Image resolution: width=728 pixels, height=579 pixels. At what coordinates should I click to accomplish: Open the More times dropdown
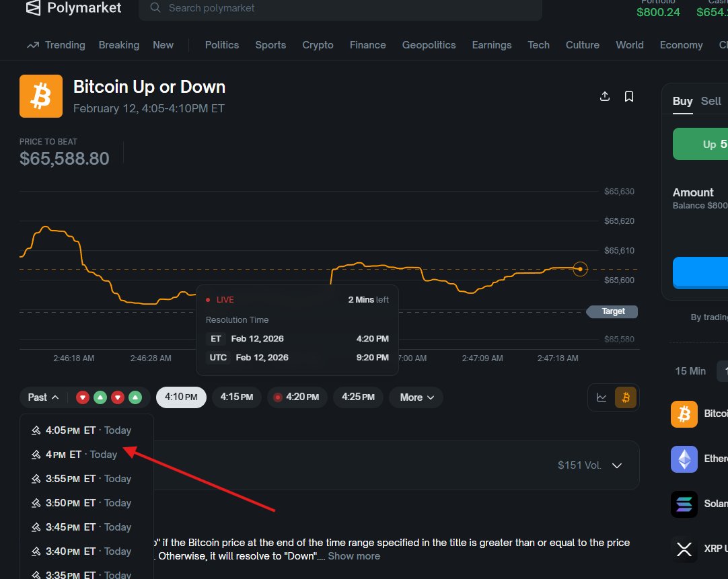click(x=416, y=397)
